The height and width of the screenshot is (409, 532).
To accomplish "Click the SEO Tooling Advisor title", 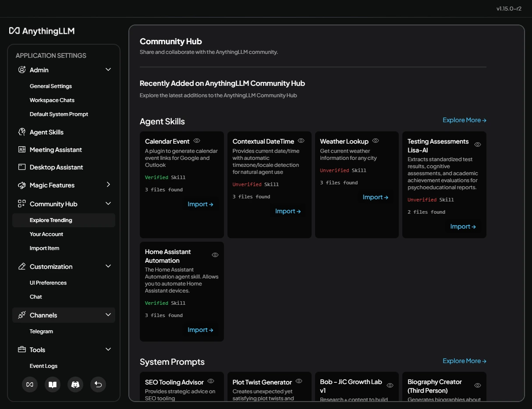I will 174,382.
